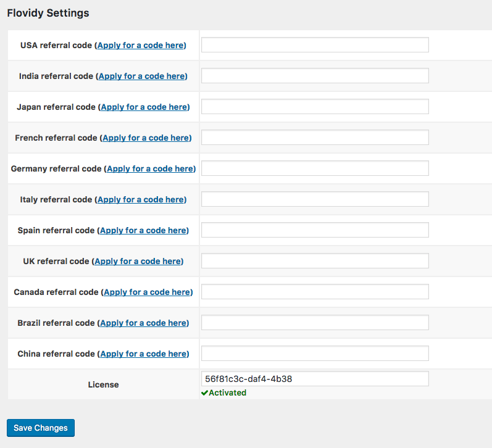Click the License row label

103,384
